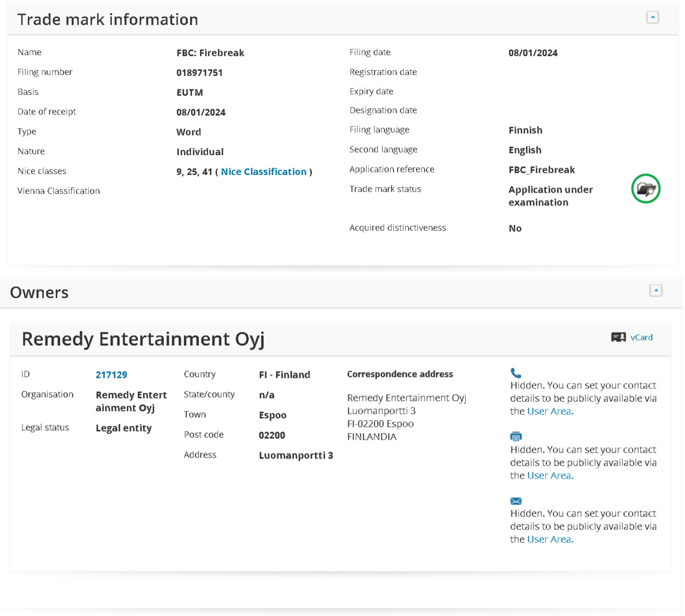Click the Basis value EUTM

189,93
